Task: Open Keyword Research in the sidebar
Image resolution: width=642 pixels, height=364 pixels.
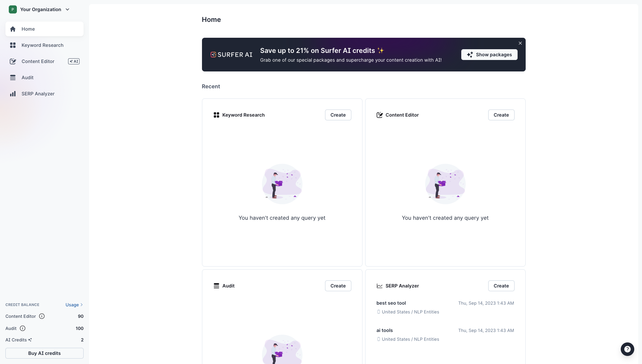Action: coord(42,45)
